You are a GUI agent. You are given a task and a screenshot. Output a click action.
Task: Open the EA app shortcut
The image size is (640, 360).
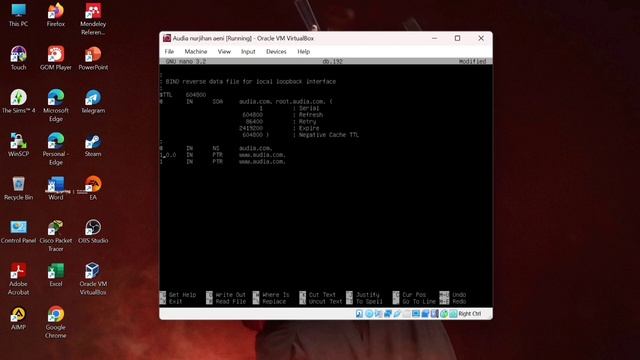coord(93,189)
